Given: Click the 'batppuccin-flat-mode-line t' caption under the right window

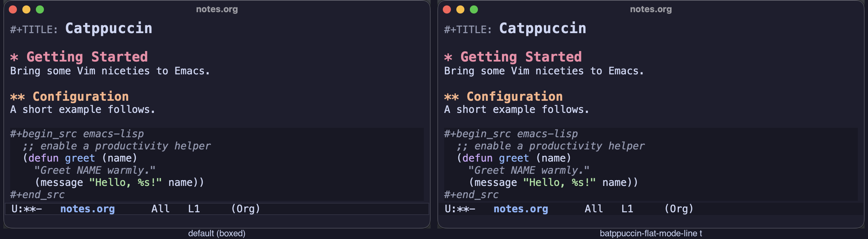Looking at the screenshot, I should [x=651, y=234].
